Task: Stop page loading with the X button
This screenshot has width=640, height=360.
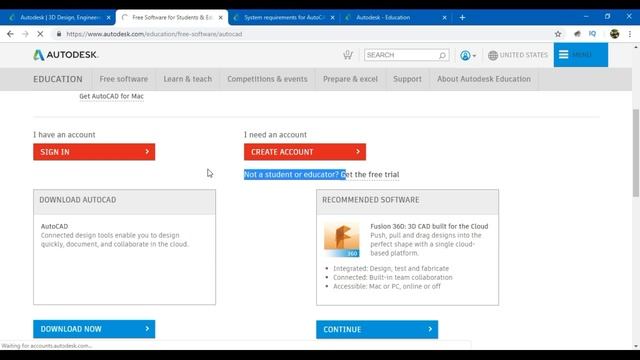Action: (40, 34)
